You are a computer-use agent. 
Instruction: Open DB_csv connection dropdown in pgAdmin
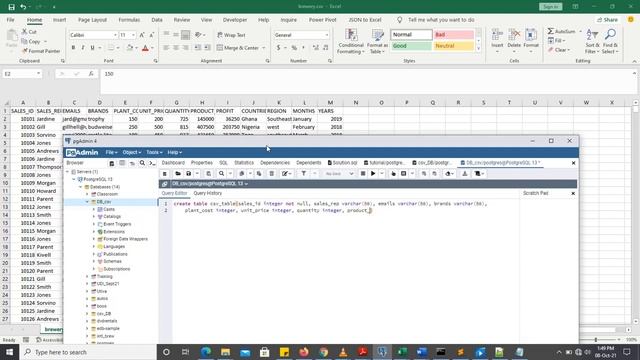pos(246,184)
